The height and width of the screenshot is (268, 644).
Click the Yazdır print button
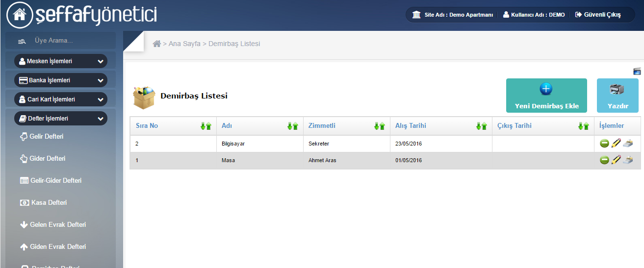click(x=618, y=96)
